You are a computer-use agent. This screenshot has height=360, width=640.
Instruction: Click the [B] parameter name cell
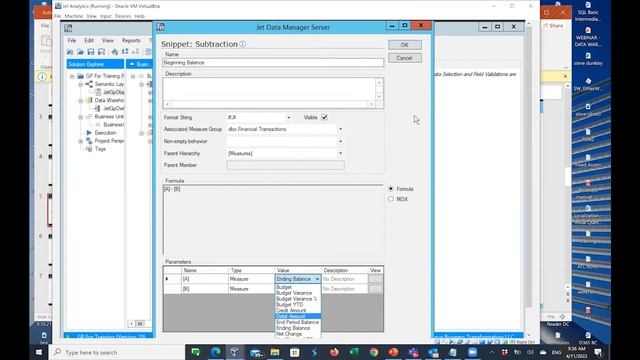click(204, 289)
